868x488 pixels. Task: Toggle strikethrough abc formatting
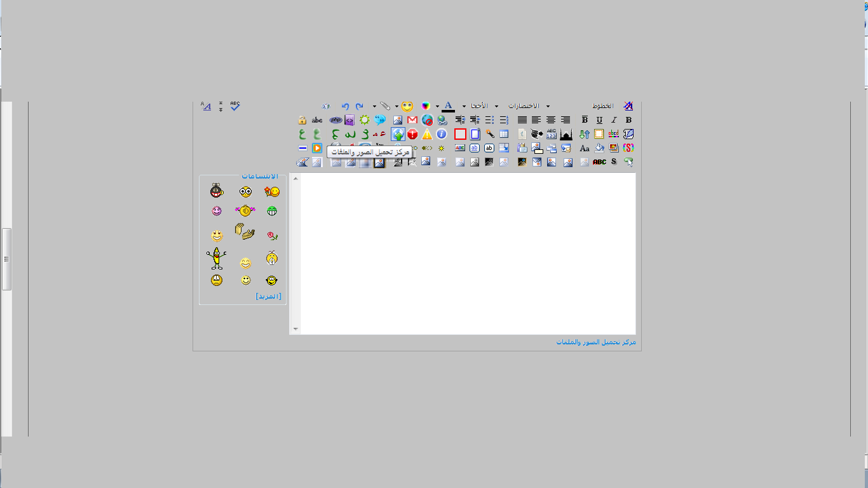point(317,120)
